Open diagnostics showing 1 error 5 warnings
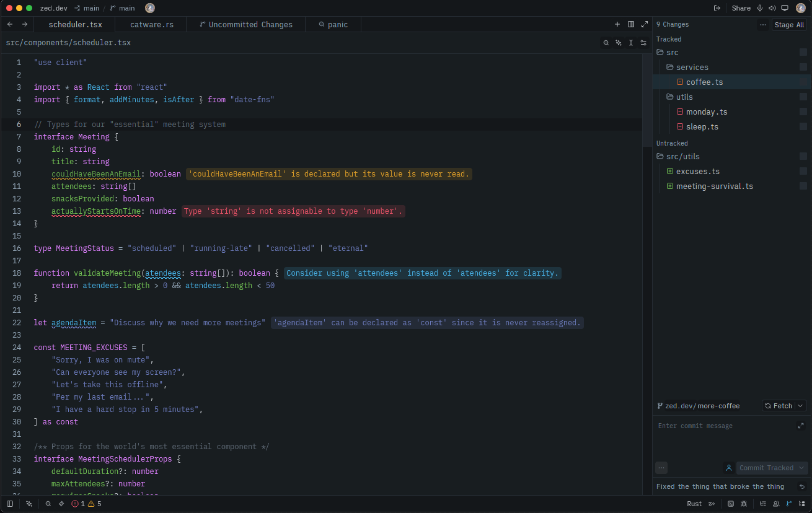812x513 pixels. [x=86, y=504]
